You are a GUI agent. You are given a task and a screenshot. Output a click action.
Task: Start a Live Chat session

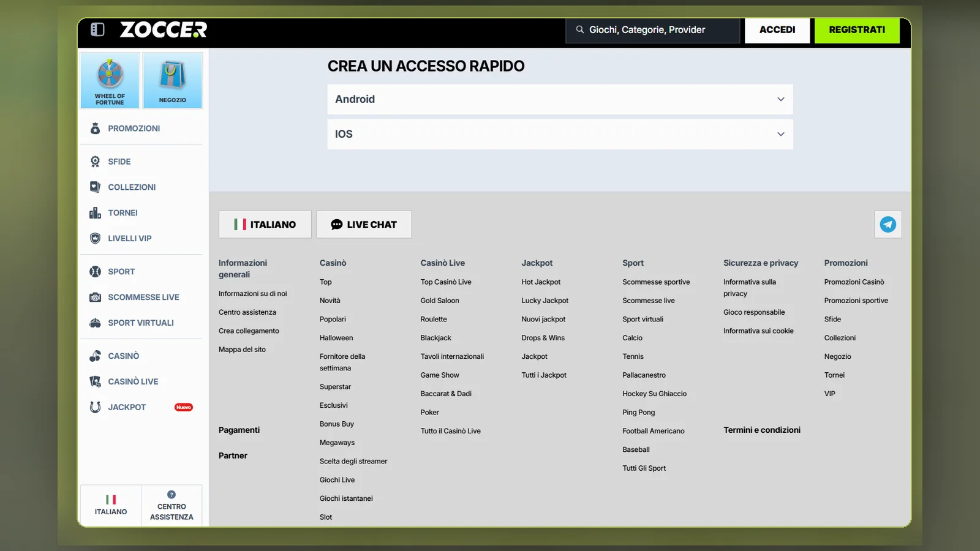coord(364,225)
